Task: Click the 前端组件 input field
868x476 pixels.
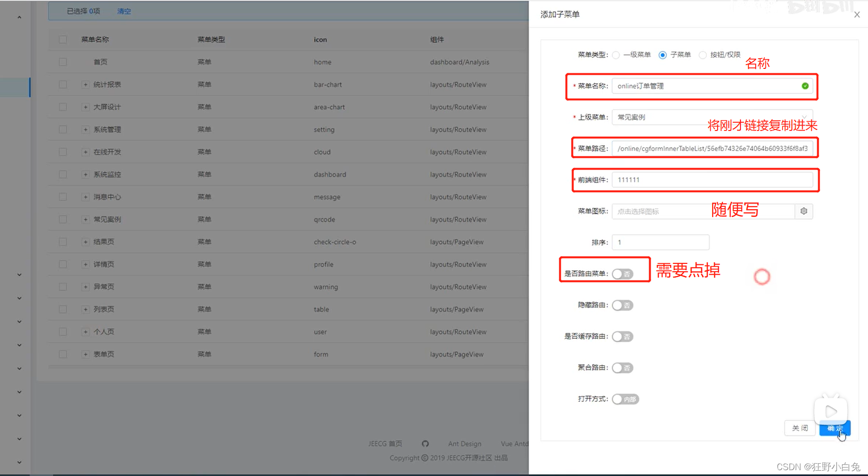Action: tap(712, 180)
